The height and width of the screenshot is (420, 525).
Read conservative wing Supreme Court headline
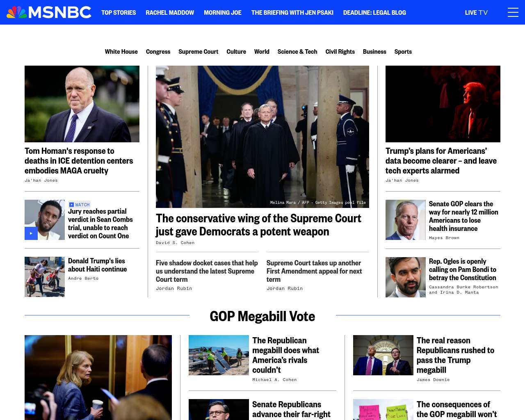click(258, 225)
